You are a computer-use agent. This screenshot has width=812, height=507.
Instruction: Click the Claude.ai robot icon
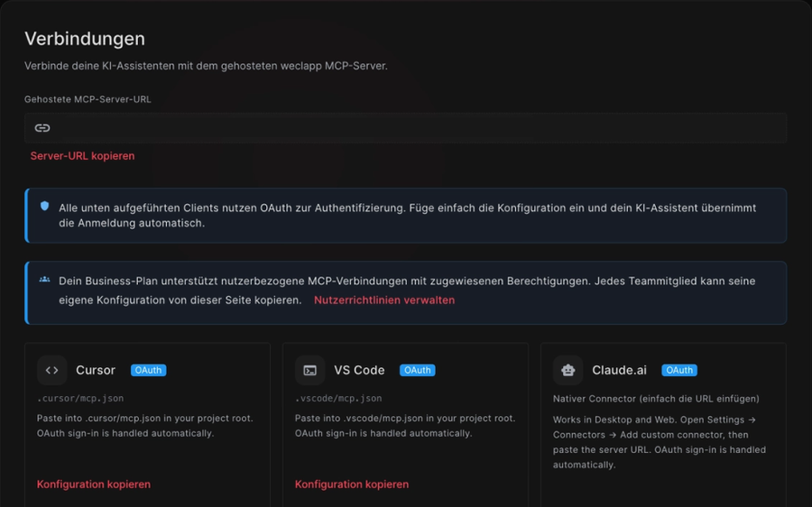tap(568, 370)
